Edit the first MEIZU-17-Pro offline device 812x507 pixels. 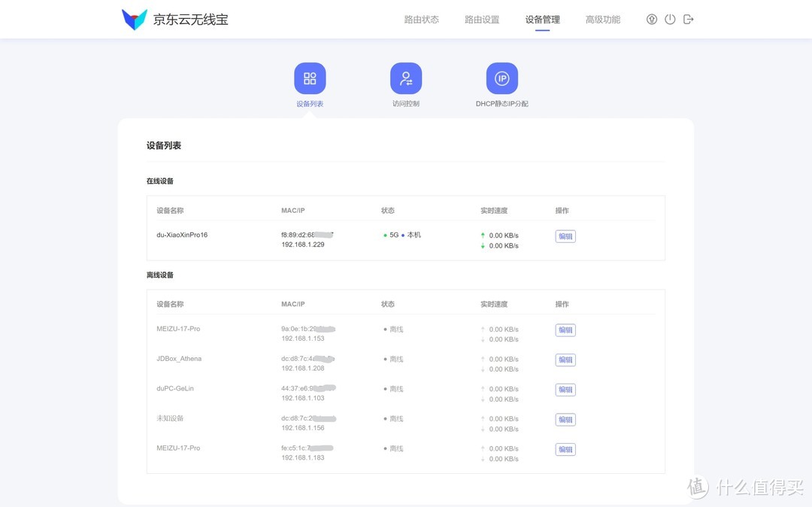click(x=565, y=329)
